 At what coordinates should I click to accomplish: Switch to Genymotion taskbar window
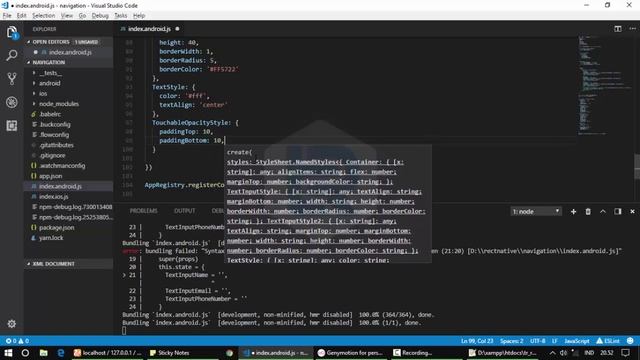click(350, 353)
